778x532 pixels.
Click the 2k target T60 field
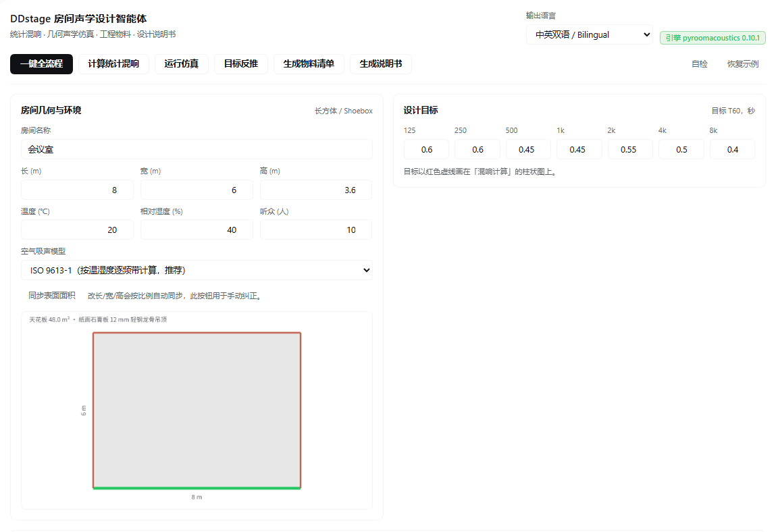tap(630, 149)
